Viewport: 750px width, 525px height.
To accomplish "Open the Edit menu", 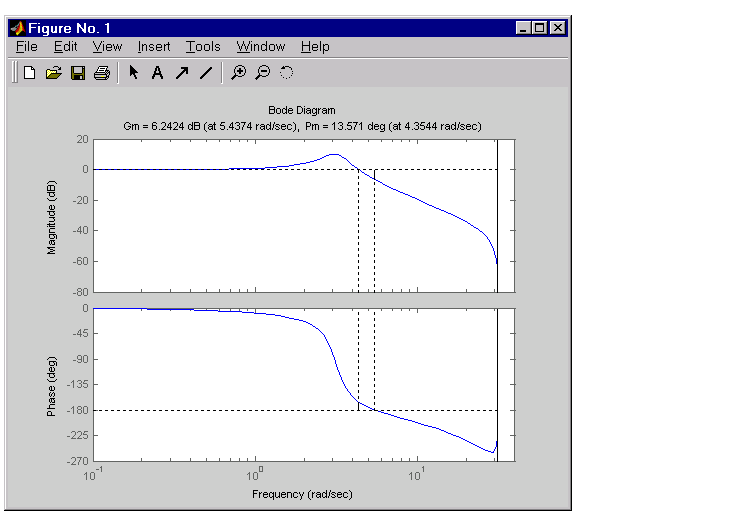I will click(x=65, y=47).
